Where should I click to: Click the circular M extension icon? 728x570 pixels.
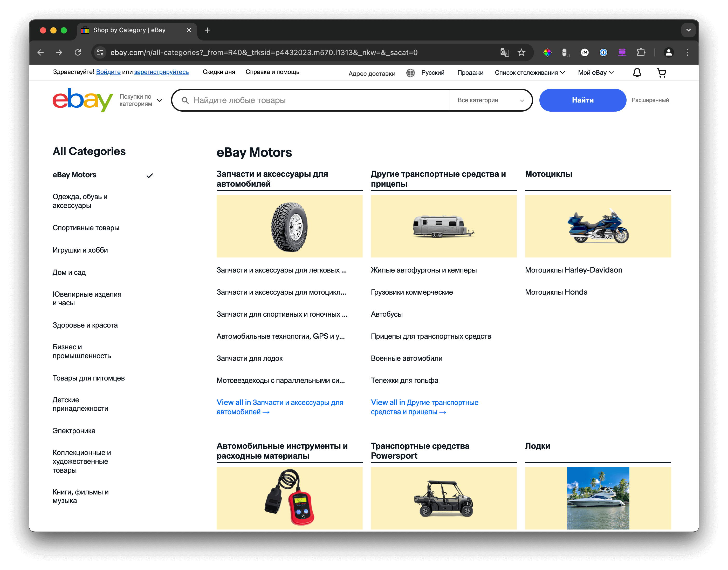584,52
